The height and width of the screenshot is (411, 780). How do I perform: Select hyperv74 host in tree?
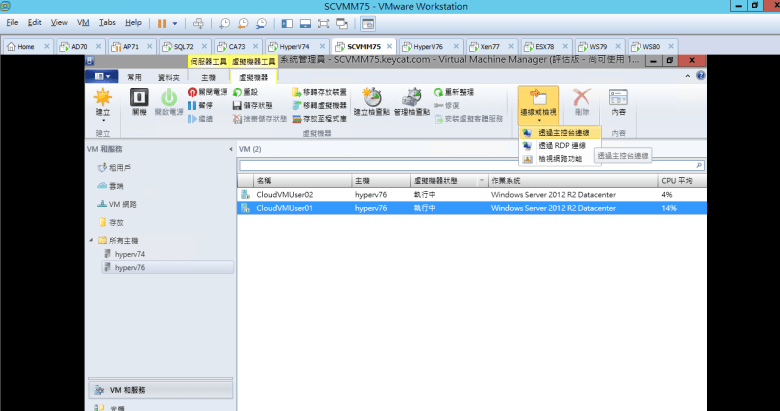[x=131, y=255]
